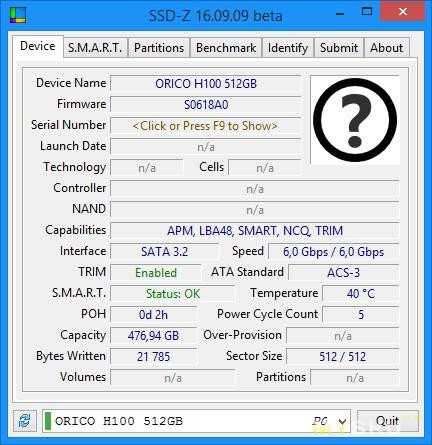This screenshot has width=432, height=445.
Task: Open the Benchmark tab
Action: click(x=226, y=48)
